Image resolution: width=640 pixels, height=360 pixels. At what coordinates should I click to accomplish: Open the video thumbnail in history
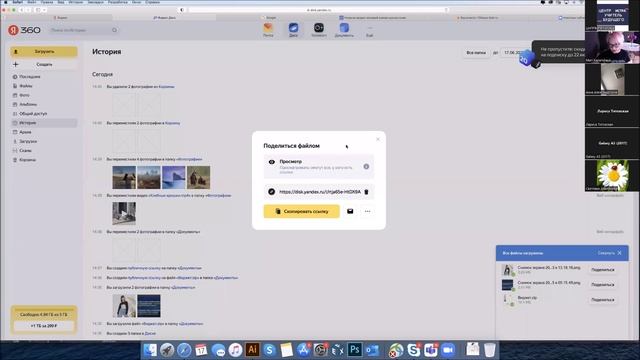[124, 213]
